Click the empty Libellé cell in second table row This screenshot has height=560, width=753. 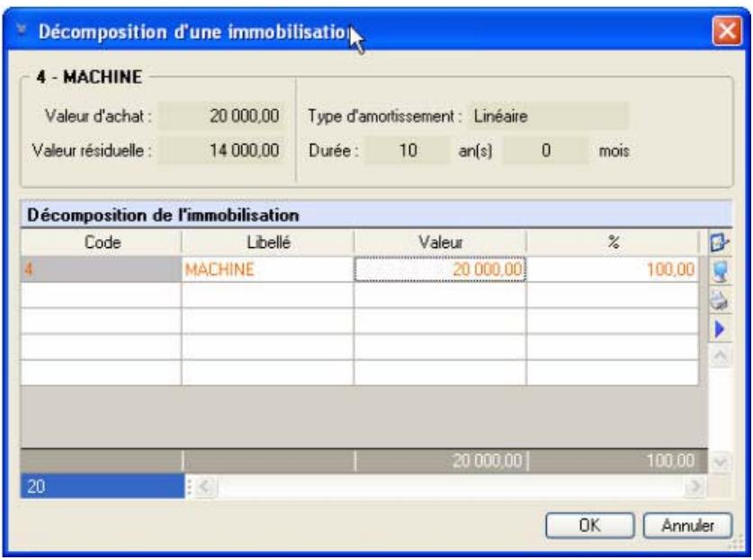tap(267, 295)
